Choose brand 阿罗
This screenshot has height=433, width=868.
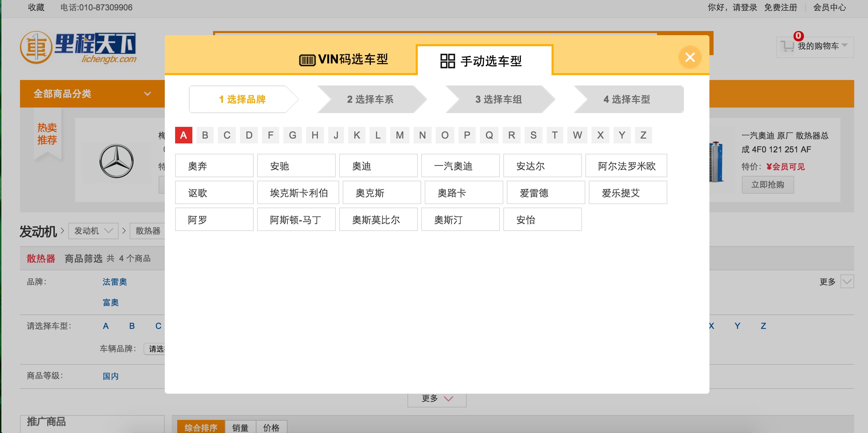[x=214, y=220]
